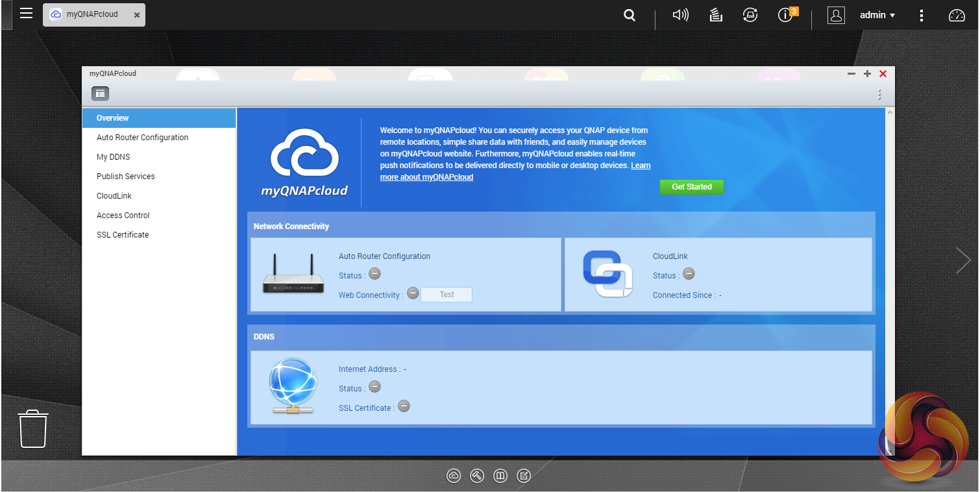Open the dashboard gauge icon
The image size is (980, 492).
957,16
